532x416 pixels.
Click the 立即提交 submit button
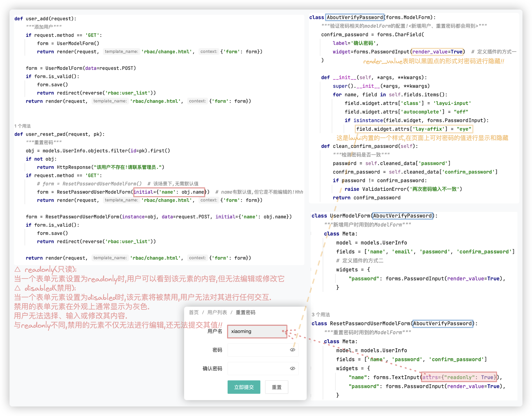tap(244, 387)
